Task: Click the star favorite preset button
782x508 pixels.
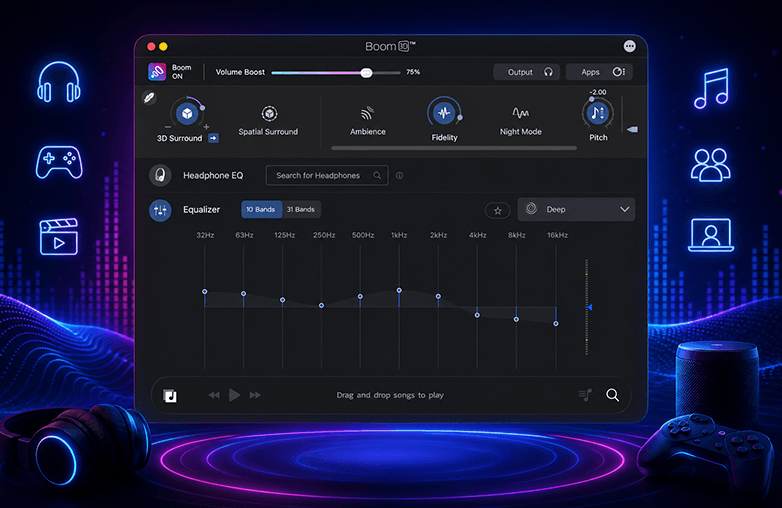Action: point(497,210)
